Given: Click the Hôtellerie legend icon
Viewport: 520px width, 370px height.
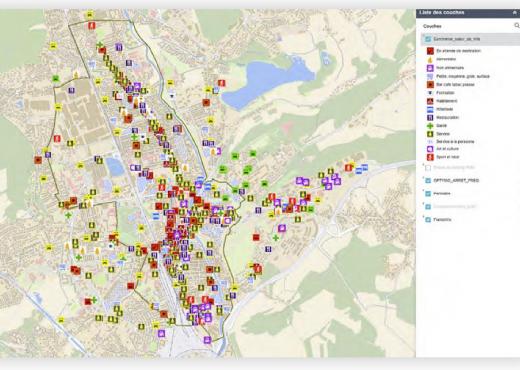Looking at the screenshot, I should pos(430,109).
